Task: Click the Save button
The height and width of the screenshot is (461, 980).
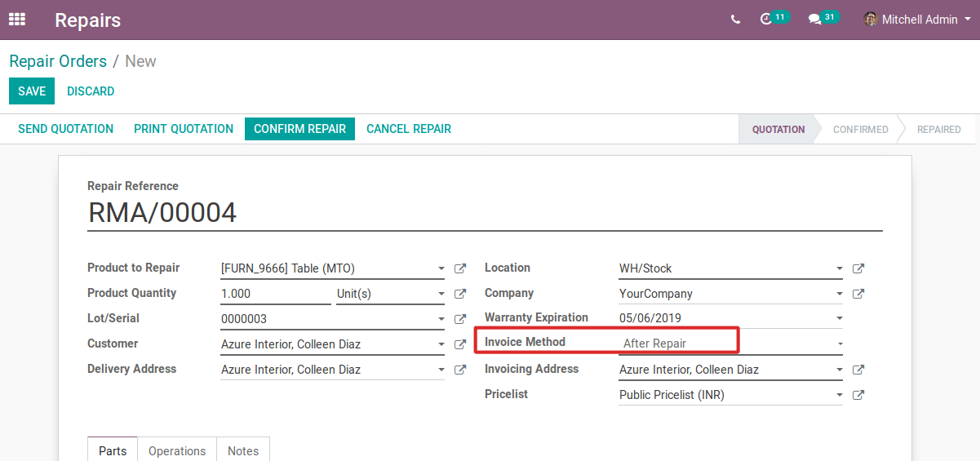Action: point(32,91)
